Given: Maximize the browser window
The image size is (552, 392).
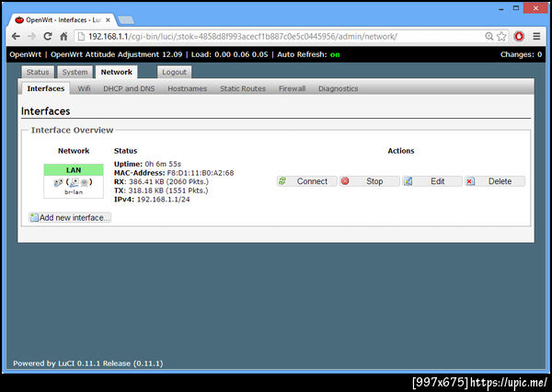Looking at the screenshot, I should (x=516, y=7).
